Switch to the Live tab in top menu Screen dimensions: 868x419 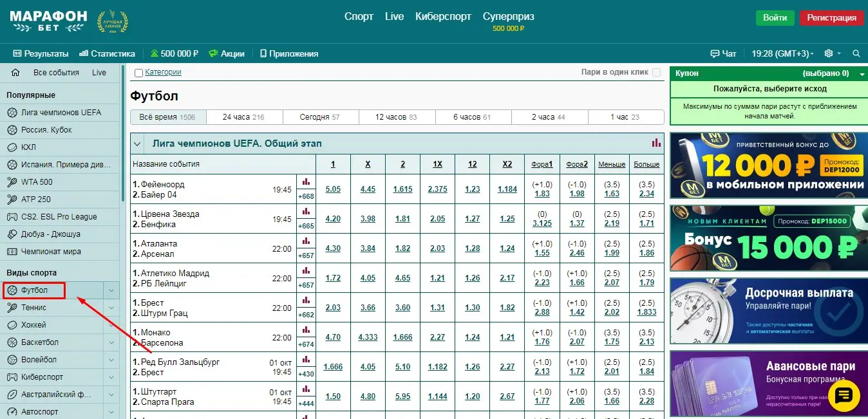pos(394,16)
